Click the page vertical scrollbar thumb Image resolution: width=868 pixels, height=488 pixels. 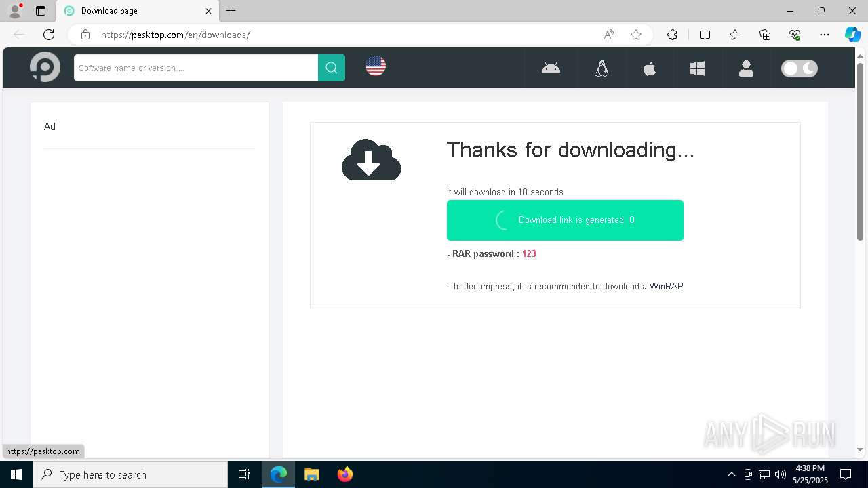pyautogui.click(x=860, y=151)
